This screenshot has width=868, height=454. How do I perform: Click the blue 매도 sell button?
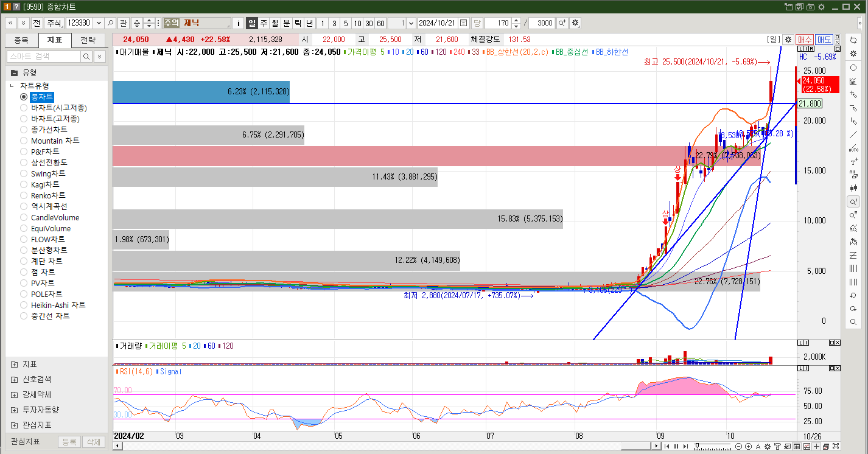[x=824, y=40]
